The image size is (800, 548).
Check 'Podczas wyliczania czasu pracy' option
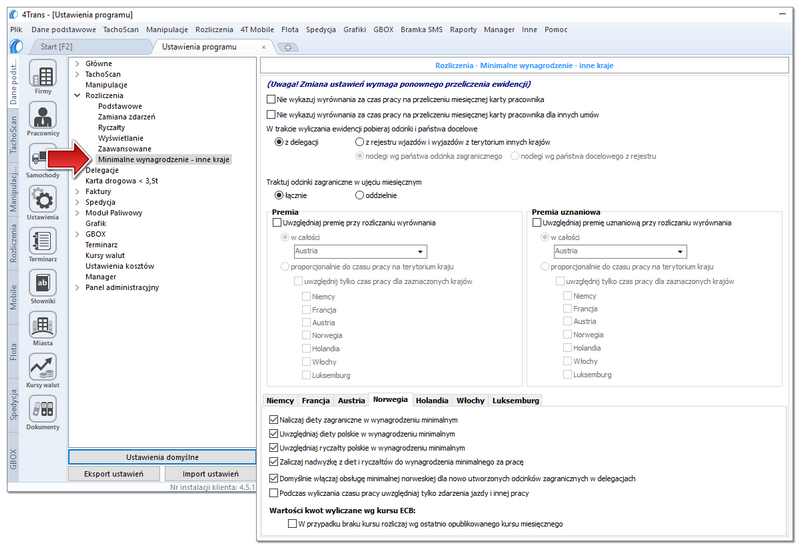[x=273, y=493]
